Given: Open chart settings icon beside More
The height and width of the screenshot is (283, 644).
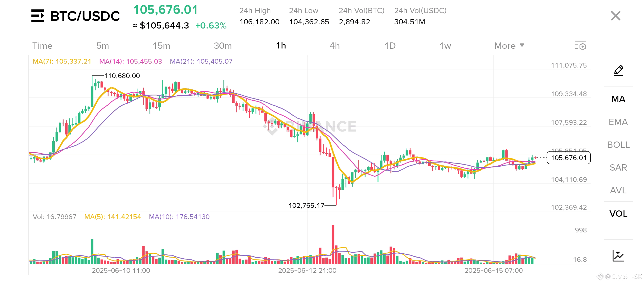Looking at the screenshot, I should click(x=580, y=46).
